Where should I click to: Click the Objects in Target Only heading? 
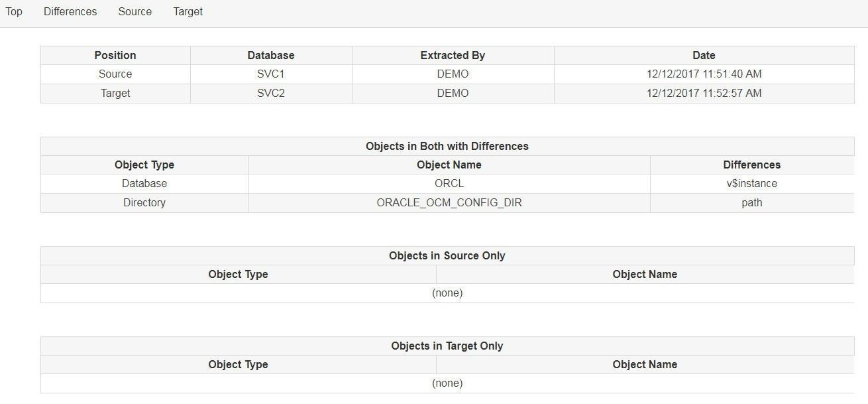(x=447, y=346)
